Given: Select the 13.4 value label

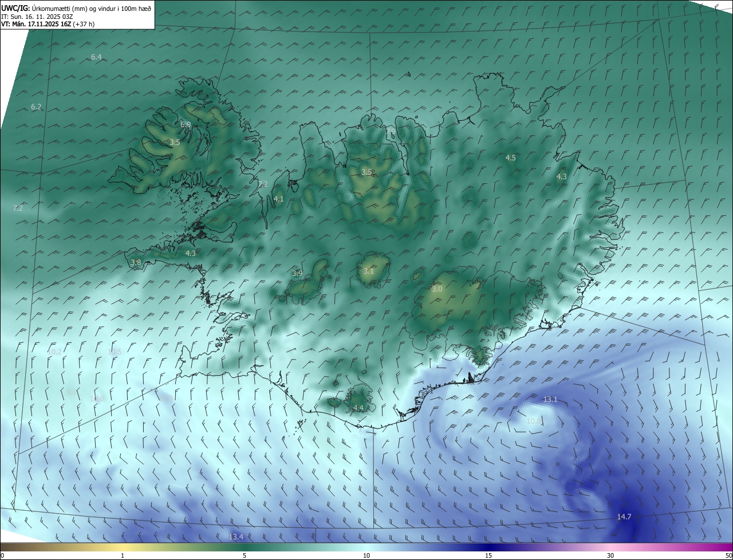Looking at the screenshot, I should (x=237, y=537).
